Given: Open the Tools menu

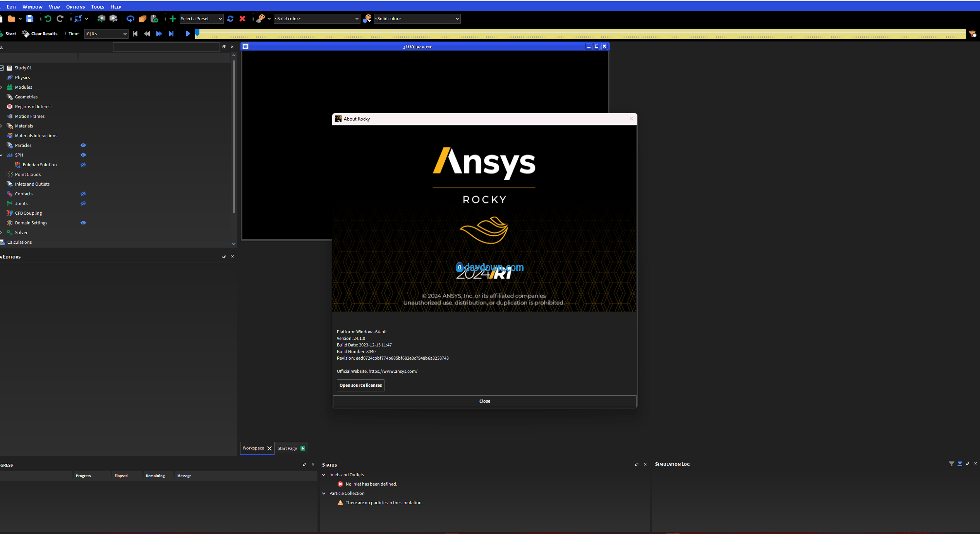Looking at the screenshot, I should pos(98,7).
